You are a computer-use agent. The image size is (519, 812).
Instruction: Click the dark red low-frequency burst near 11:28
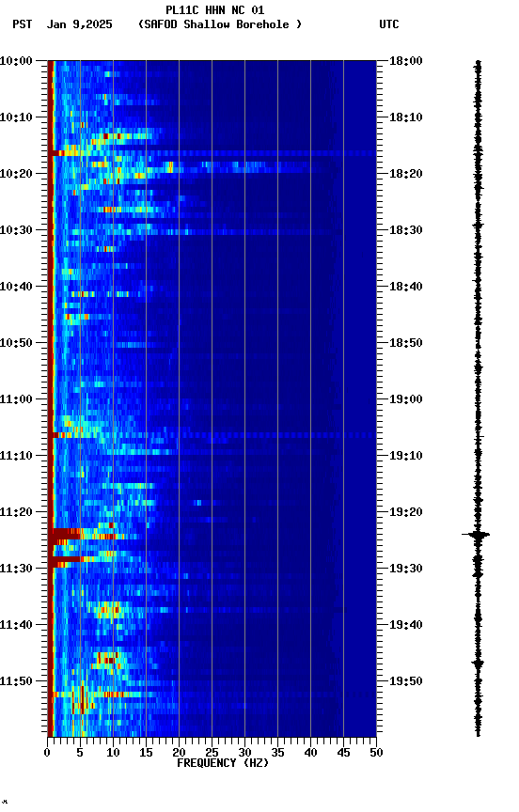tap(67, 559)
